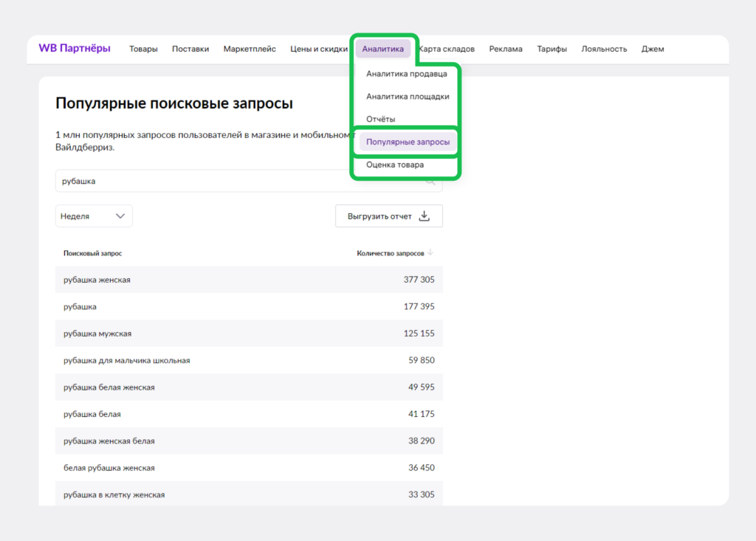Open the Реклама menu
The height and width of the screenshot is (541, 756).
(x=506, y=49)
